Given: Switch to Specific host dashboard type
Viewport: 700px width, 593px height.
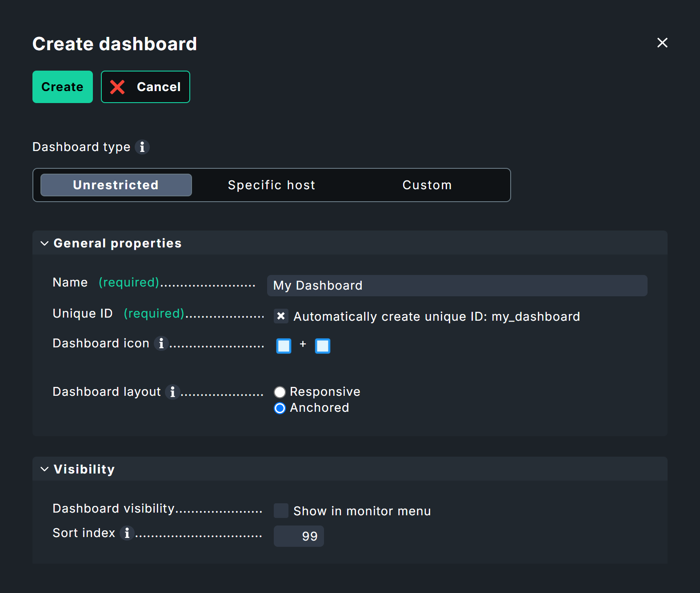Looking at the screenshot, I should tap(272, 185).
